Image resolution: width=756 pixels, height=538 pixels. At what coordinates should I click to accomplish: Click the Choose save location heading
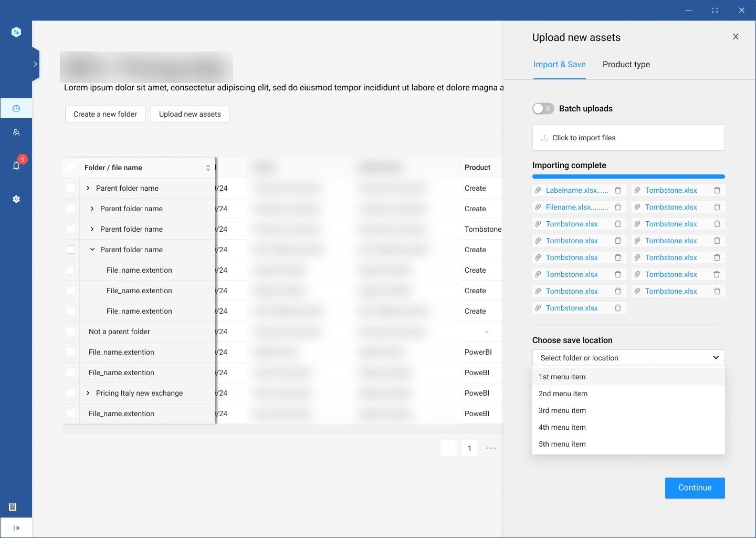tap(572, 340)
